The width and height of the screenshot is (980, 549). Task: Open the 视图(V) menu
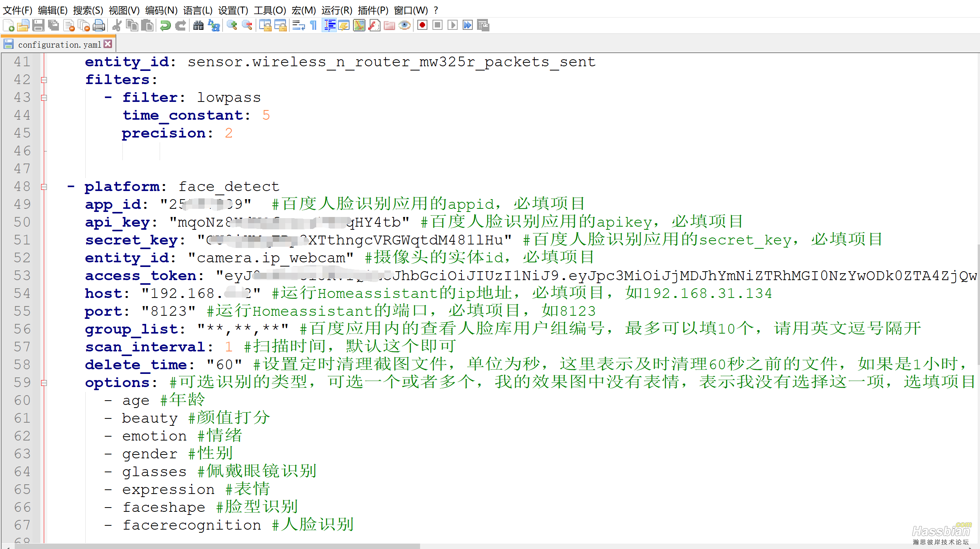pyautogui.click(x=124, y=10)
